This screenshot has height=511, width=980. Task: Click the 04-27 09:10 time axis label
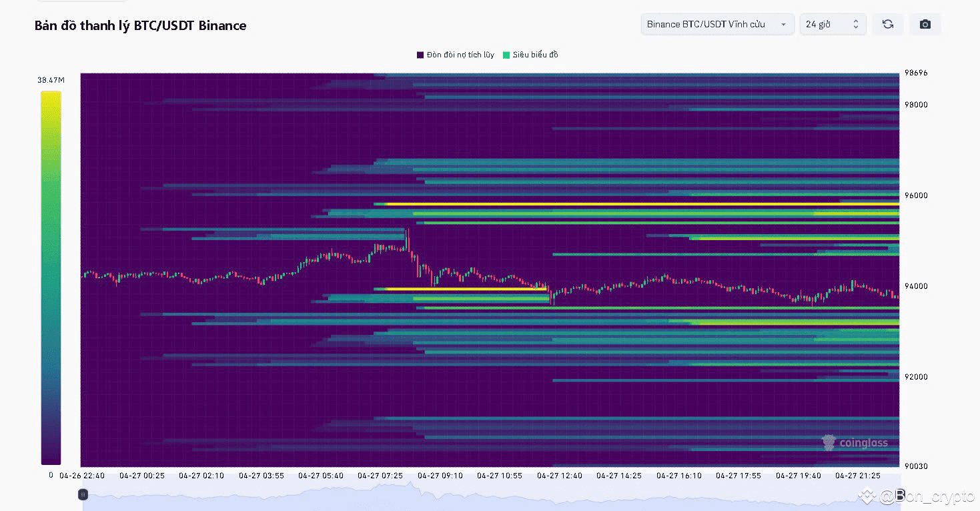[x=440, y=476]
